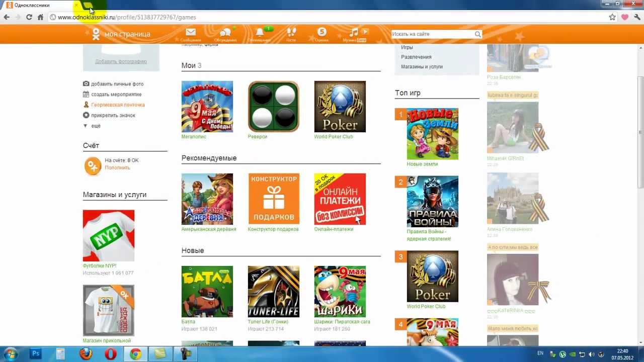This screenshot has height=362, width=644.
Task: Bookmark page with the star icon
Action: pos(612,17)
